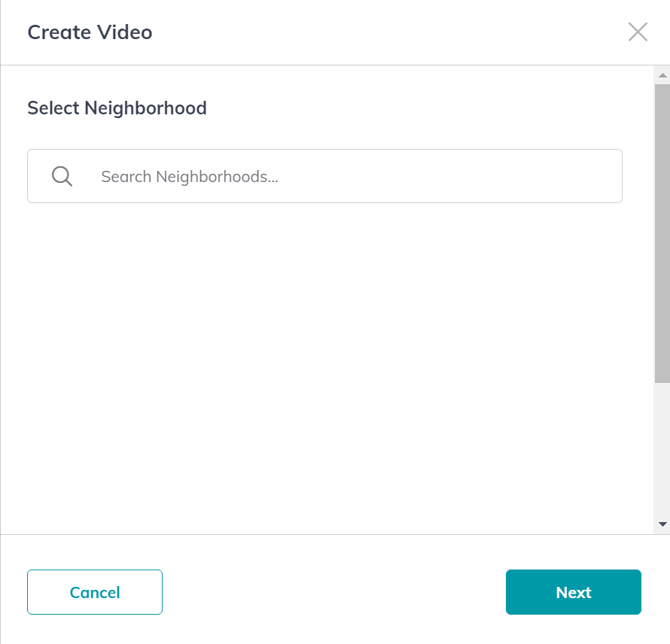This screenshot has width=670, height=644.
Task: Proceed with the Next button
Action: tap(574, 592)
